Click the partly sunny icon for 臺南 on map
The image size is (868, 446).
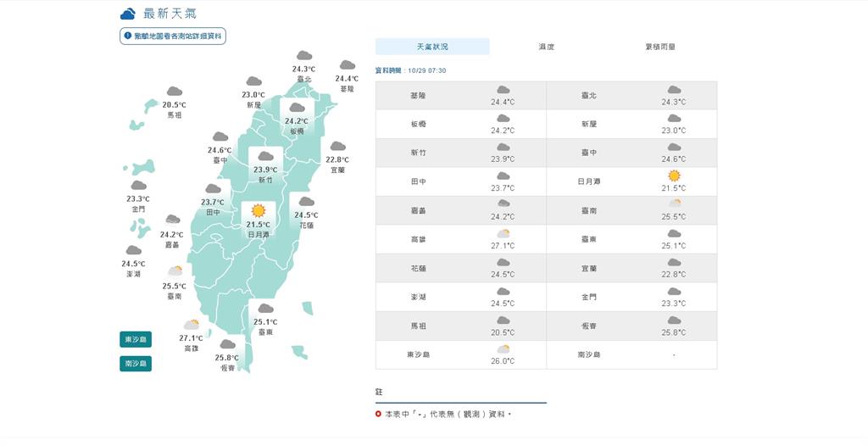click(x=175, y=271)
